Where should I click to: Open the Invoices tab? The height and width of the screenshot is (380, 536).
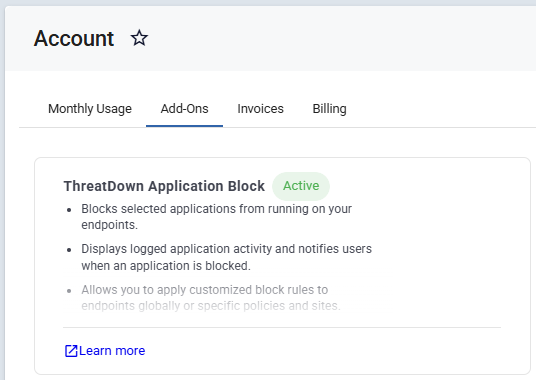[260, 109]
